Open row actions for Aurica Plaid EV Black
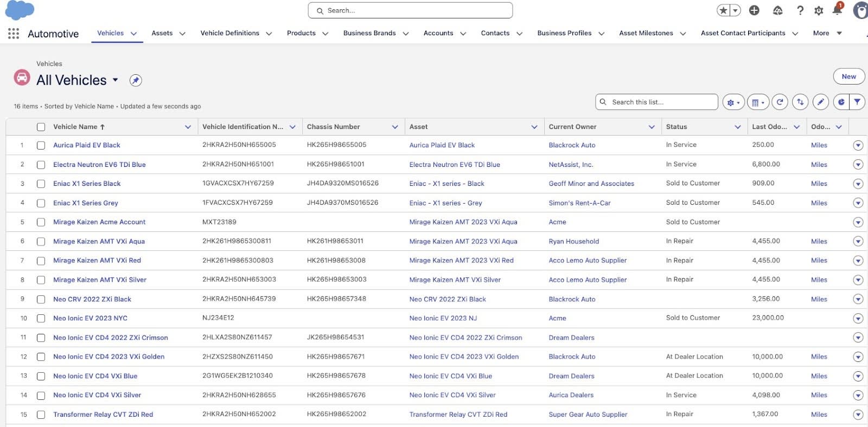 [858, 145]
